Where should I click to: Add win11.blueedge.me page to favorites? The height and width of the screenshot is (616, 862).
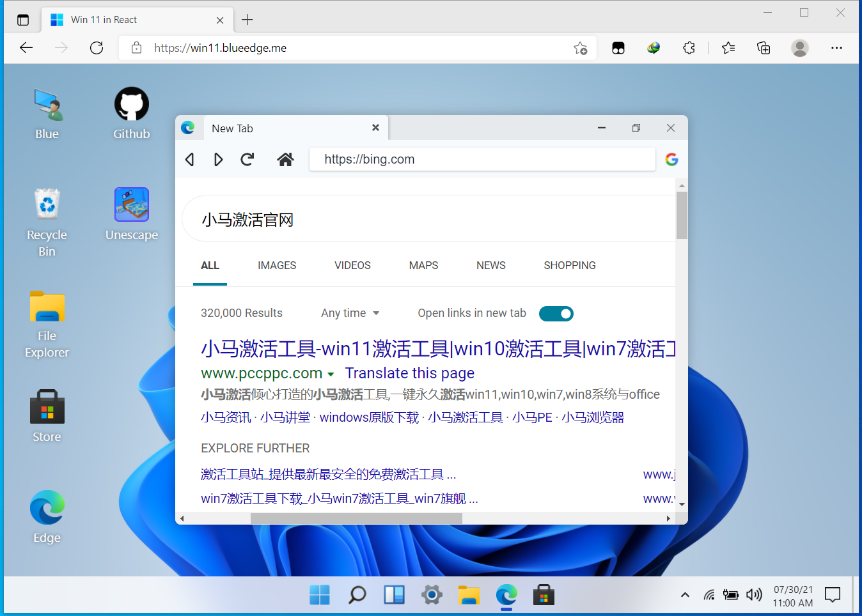click(x=581, y=48)
